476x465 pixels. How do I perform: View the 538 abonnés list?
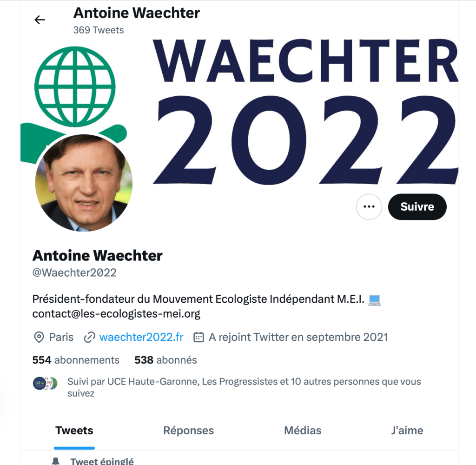coord(166,360)
